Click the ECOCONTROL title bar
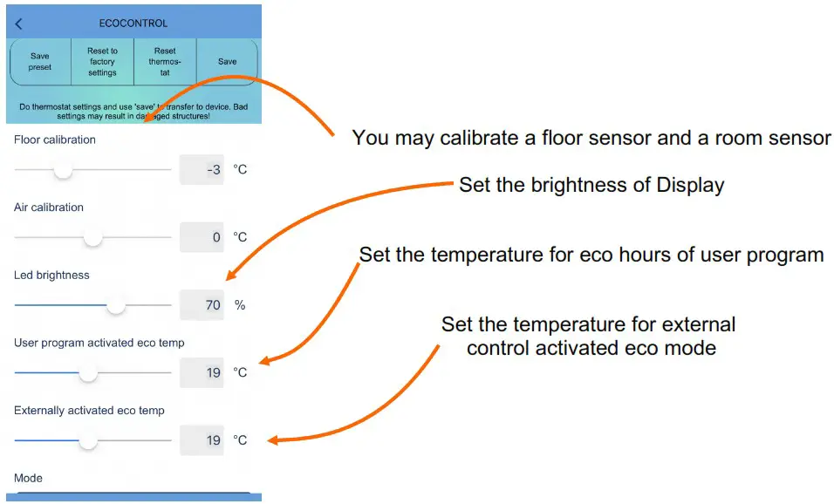 tap(133, 23)
